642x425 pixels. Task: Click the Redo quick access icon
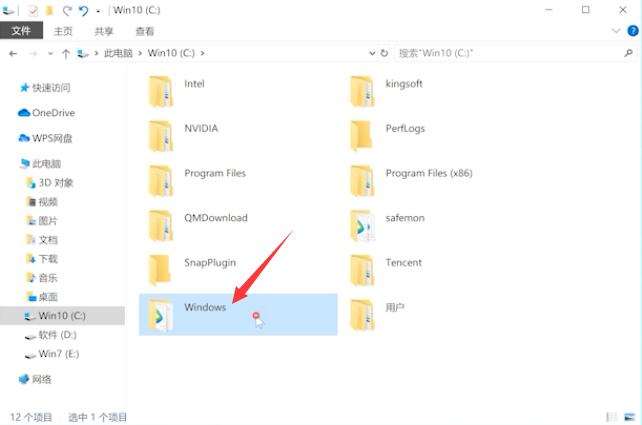67,10
